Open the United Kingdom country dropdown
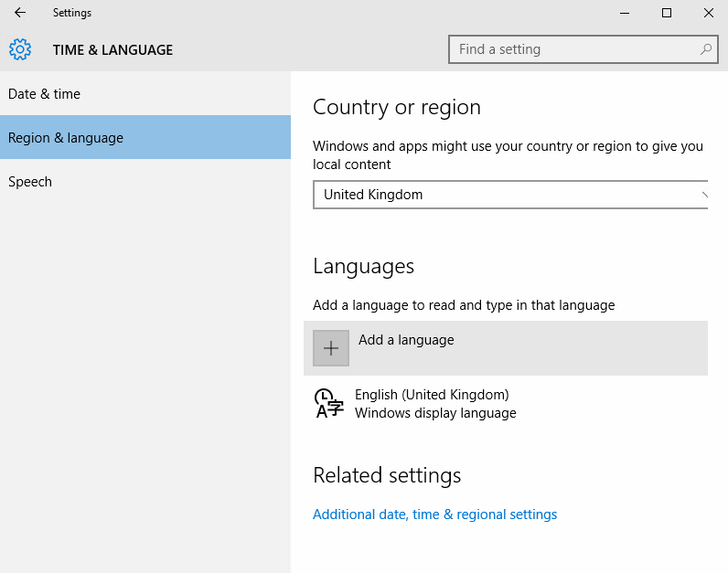This screenshot has height=573, width=728. point(510,195)
